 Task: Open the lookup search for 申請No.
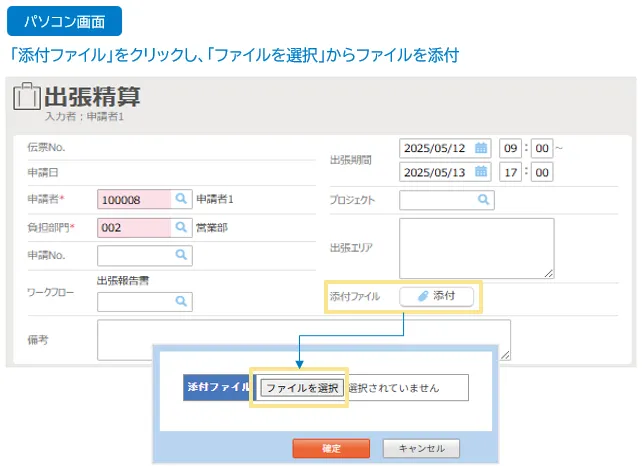tap(181, 256)
